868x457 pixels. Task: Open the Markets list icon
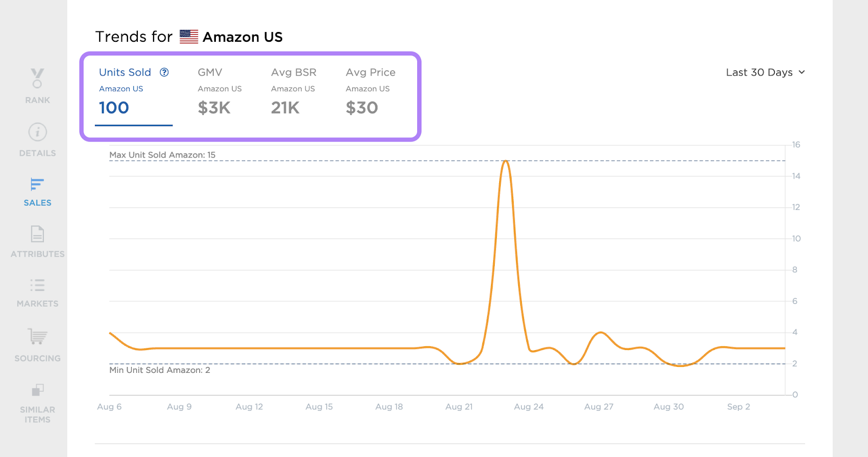coord(37,285)
